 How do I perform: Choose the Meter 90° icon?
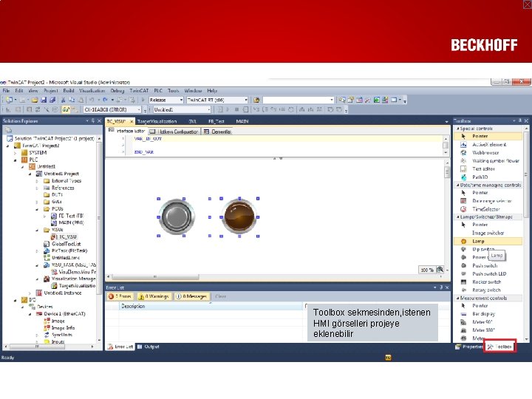[463, 322]
